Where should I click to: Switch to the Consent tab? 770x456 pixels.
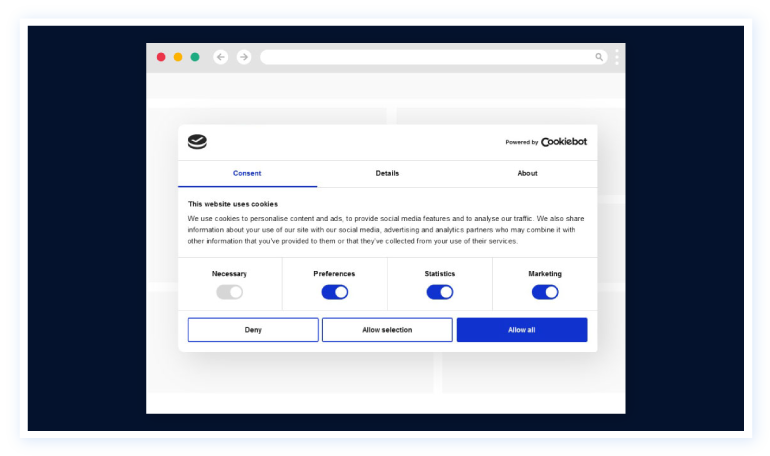[x=247, y=173]
